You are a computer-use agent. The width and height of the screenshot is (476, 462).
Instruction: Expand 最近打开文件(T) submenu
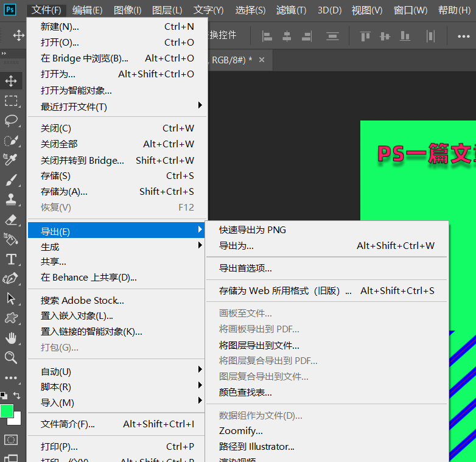tap(117, 107)
